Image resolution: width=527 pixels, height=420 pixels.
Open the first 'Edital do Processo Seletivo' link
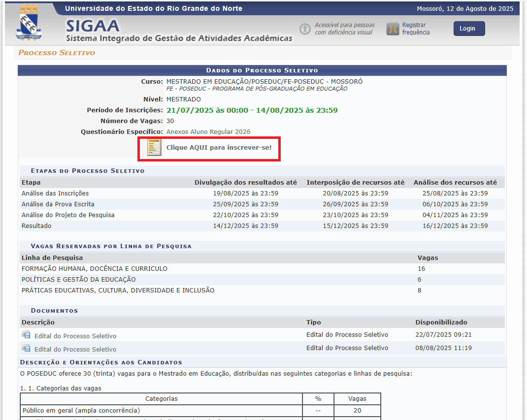(x=75, y=336)
